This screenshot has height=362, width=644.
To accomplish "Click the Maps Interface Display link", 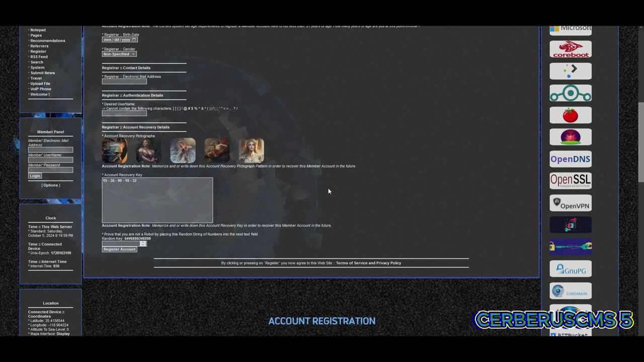I will coord(63,334).
